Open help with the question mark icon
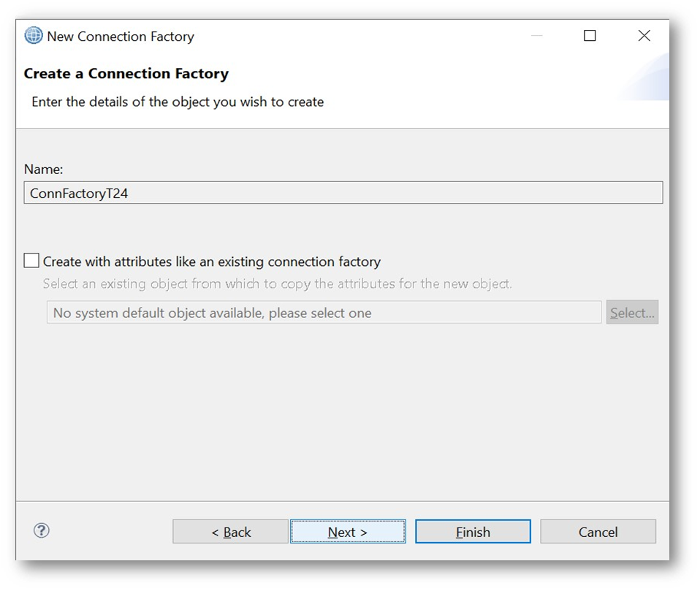This screenshot has width=700, height=591. [42, 530]
